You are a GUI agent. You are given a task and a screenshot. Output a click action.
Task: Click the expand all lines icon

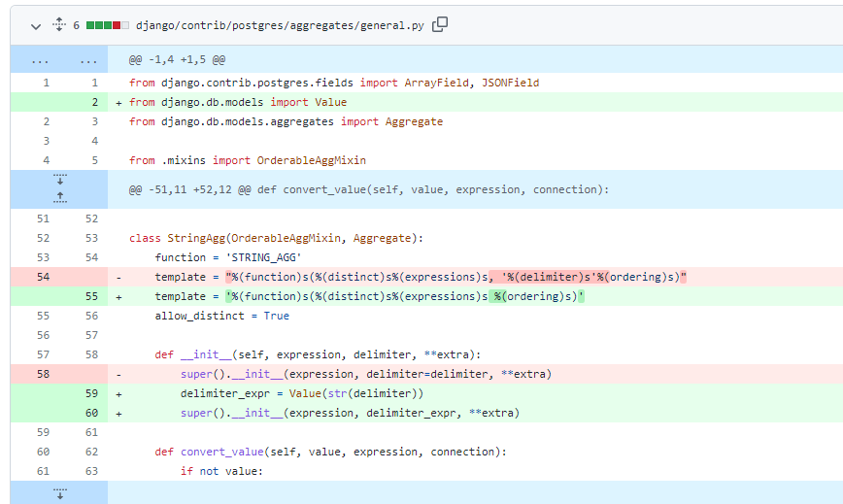pos(57,24)
